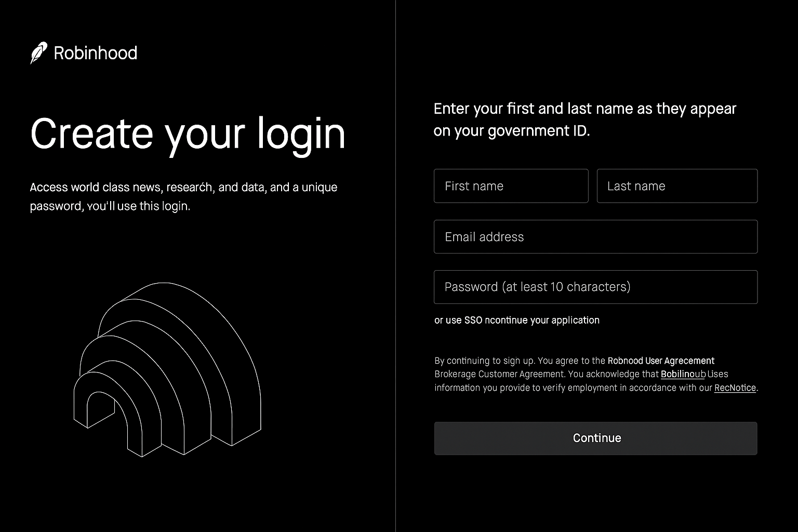Viewport: 798px width, 532px height.
Task: Focus the Last name field
Action: 677,186
